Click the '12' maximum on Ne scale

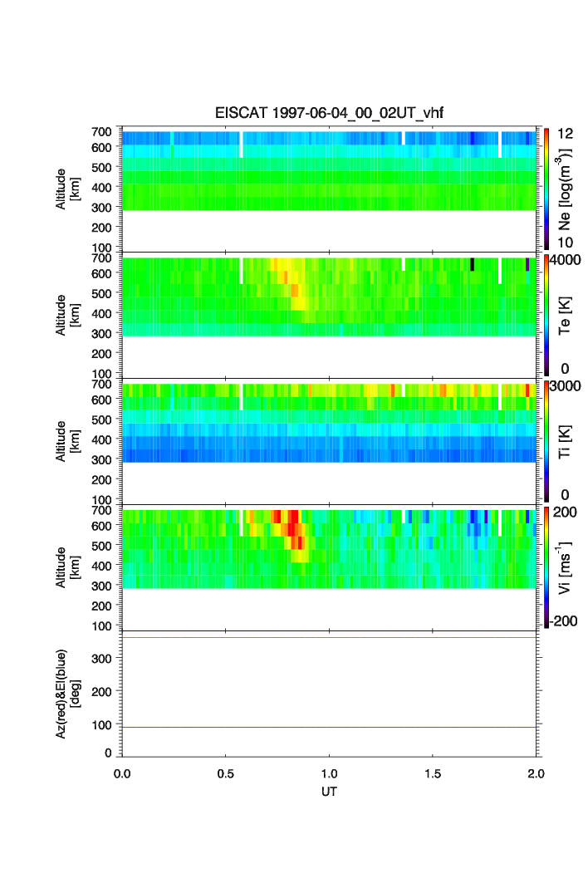(566, 134)
